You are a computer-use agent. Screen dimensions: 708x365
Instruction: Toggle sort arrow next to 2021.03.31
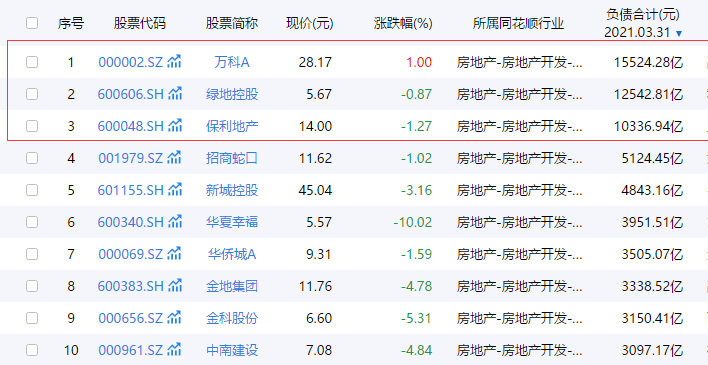coord(678,33)
